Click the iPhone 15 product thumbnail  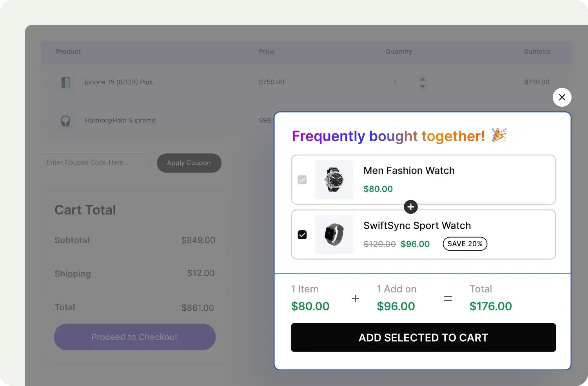click(x=65, y=82)
